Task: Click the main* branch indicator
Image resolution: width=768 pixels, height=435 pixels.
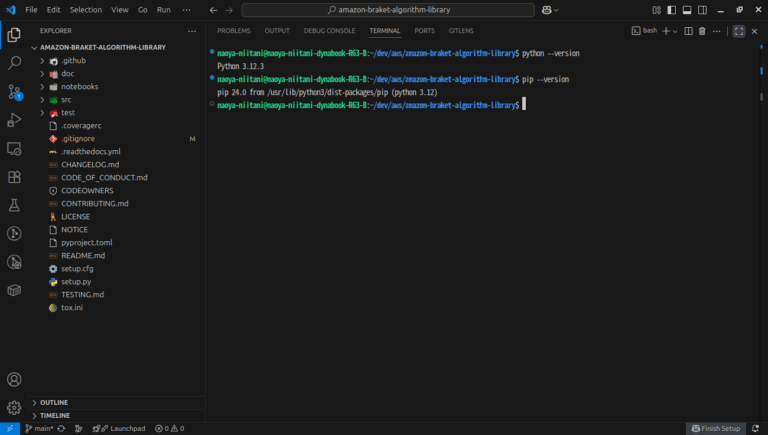Action: (x=39, y=429)
